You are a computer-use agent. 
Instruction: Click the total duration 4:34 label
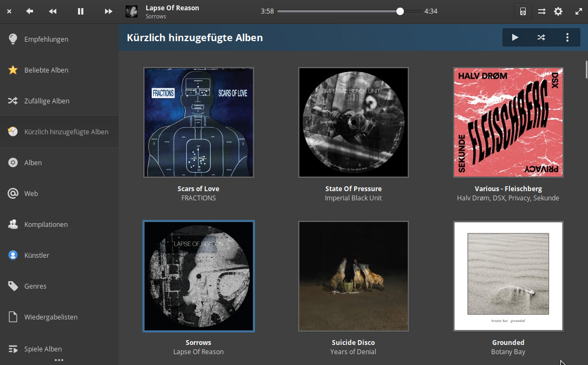(x=431, y=11)
